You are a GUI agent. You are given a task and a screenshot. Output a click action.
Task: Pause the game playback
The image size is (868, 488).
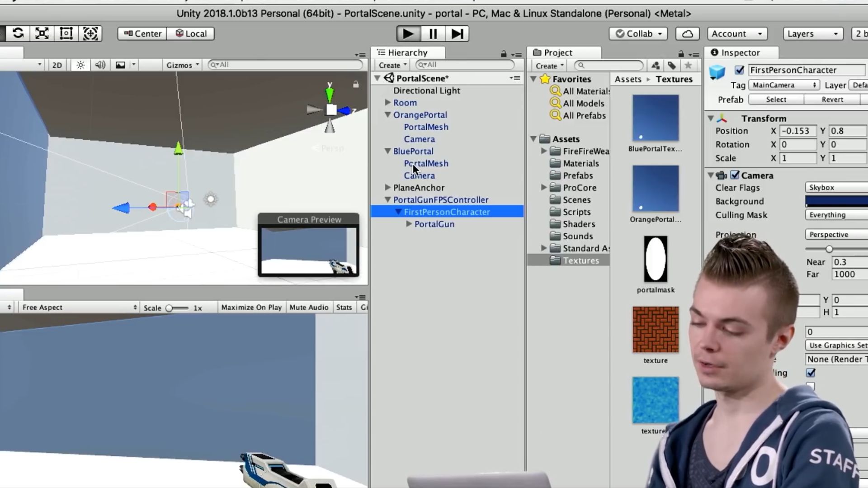click(433, 33)
